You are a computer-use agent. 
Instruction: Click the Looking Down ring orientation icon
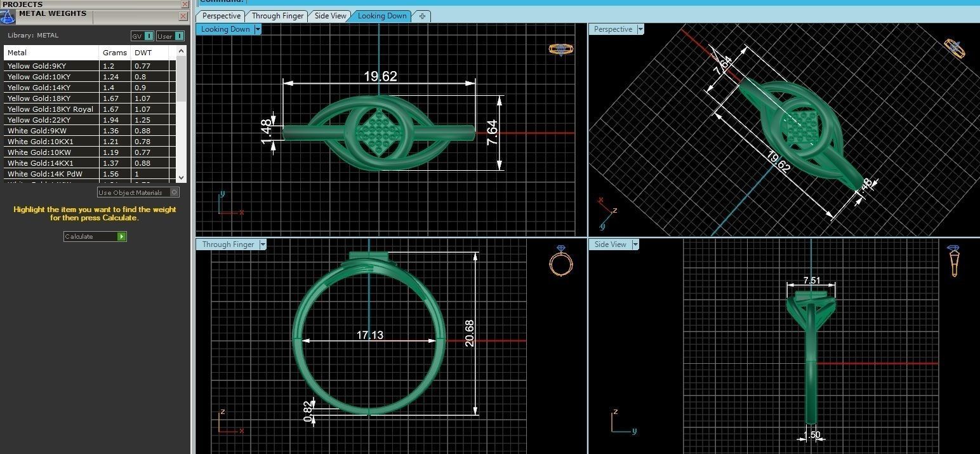[560, 50]
